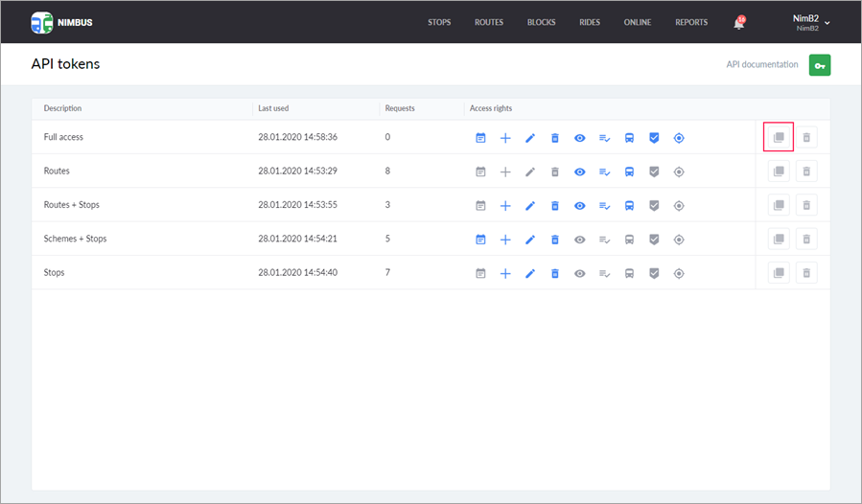Navigate to the ONLINE page

[x=638, y=22]
